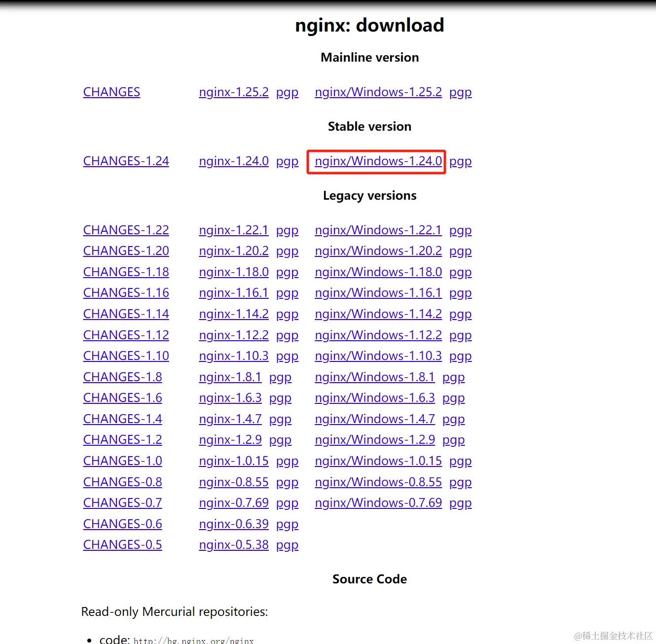Viewport: 656px width, 644px height.
Task: Open pgp signature for nginx/Windows-1.24.0
Action: (461, 162)
